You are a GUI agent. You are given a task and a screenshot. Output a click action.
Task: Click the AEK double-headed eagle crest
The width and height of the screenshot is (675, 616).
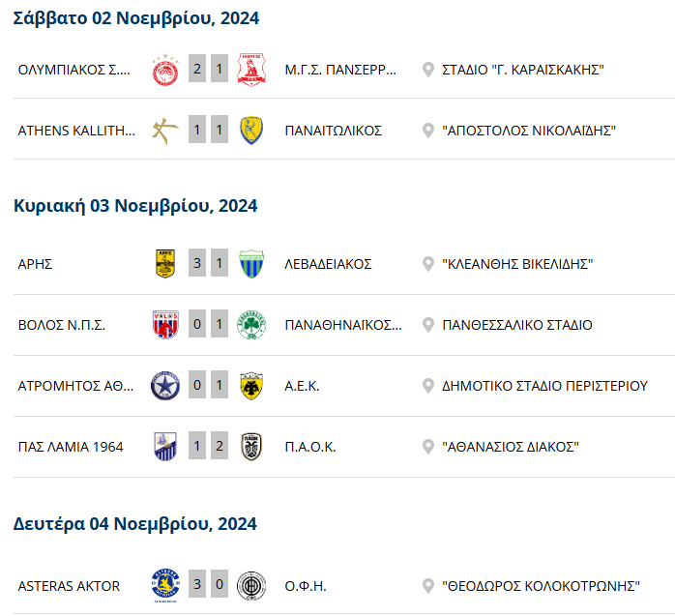[251, 386]
